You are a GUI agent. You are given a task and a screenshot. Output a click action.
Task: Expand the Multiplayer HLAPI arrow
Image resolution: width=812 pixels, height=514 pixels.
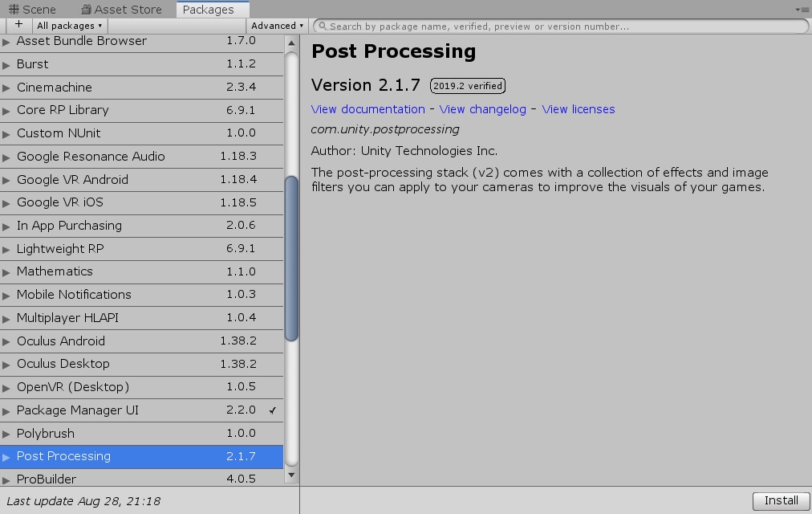[x=6, y=319]
